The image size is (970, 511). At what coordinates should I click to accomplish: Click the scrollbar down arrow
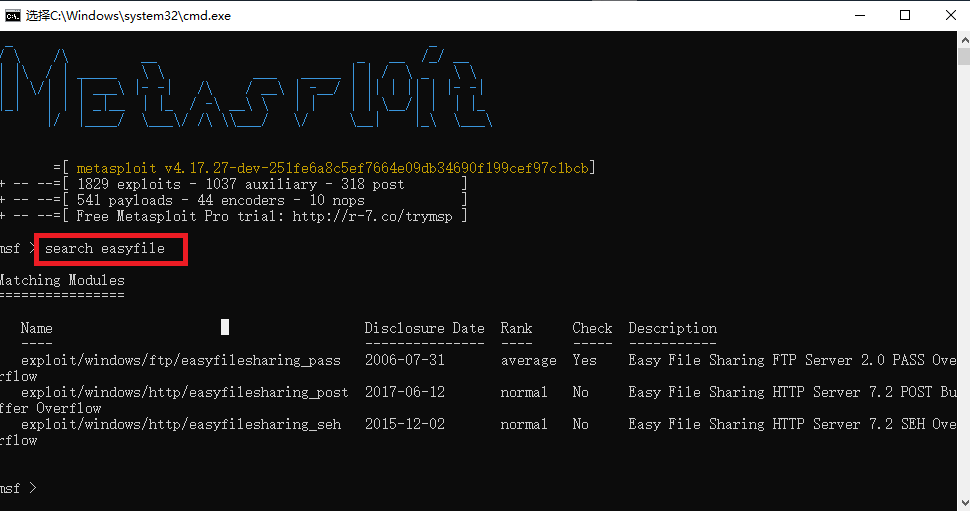click(964, 502)
